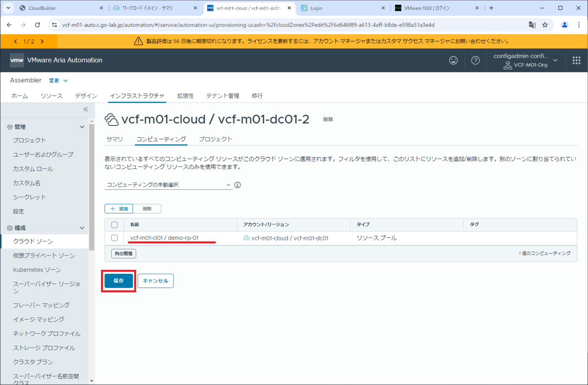Open the browser profile icon
588x385 pixels.
[564, 25]
